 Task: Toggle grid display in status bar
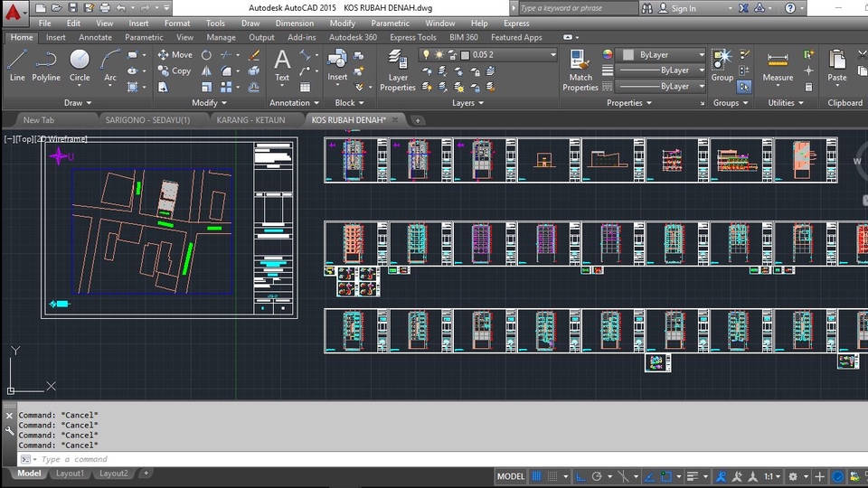coord(536,476)
